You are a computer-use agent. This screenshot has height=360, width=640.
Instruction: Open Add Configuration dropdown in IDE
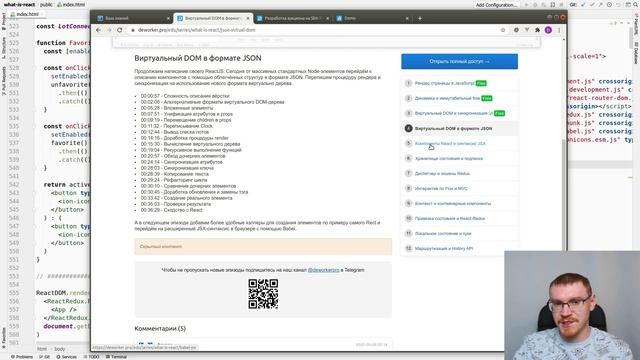coord(496,5)
